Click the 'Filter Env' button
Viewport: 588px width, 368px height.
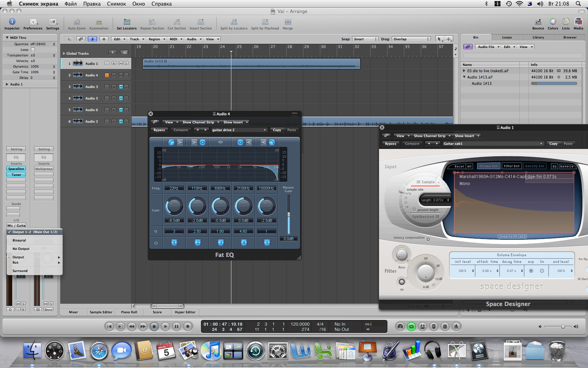click(x=512, y=166)
